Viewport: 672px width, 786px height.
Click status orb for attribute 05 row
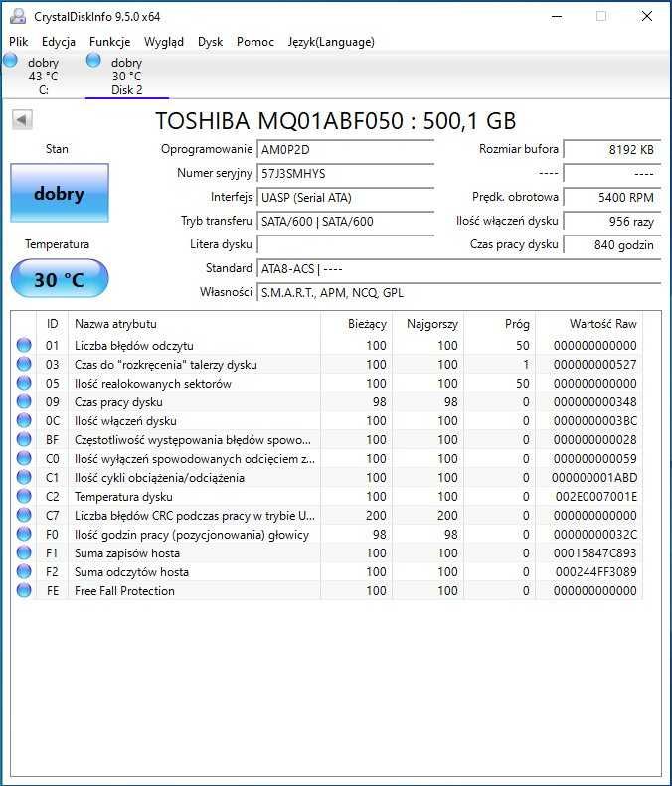[24, 383]
